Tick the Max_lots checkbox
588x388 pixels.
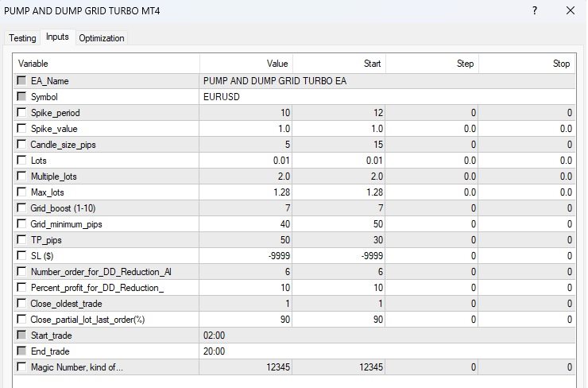tap(21, 192)
